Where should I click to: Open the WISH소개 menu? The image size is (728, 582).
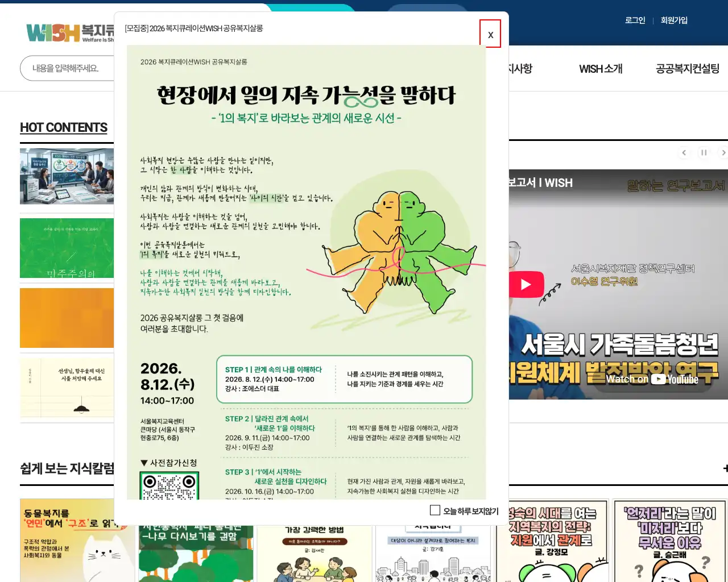click(601, 69)
